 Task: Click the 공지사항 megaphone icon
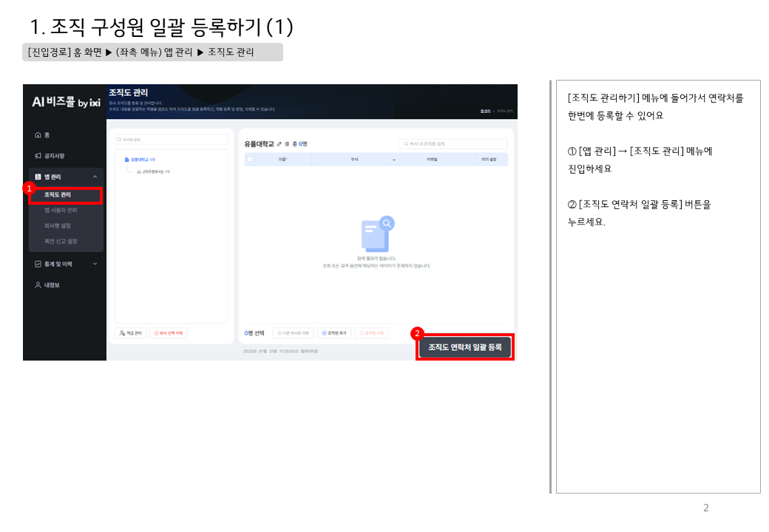click(38, 156)
